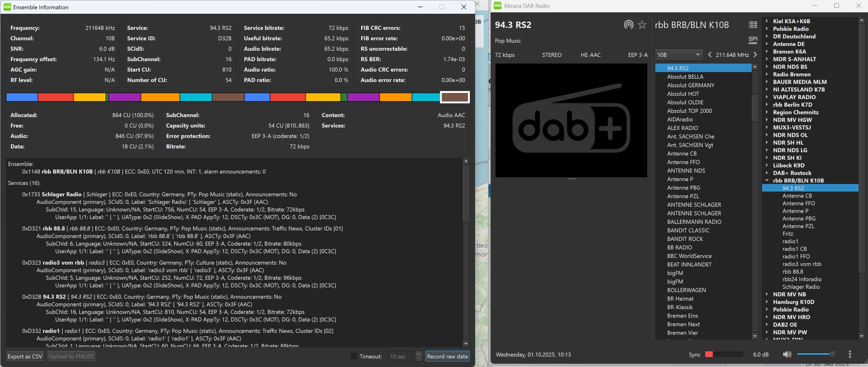The width and height of the screenshot is (868, 367).
Task: Open the SPI progress icon
Action: pyautogui.click(x=753, y=39)
